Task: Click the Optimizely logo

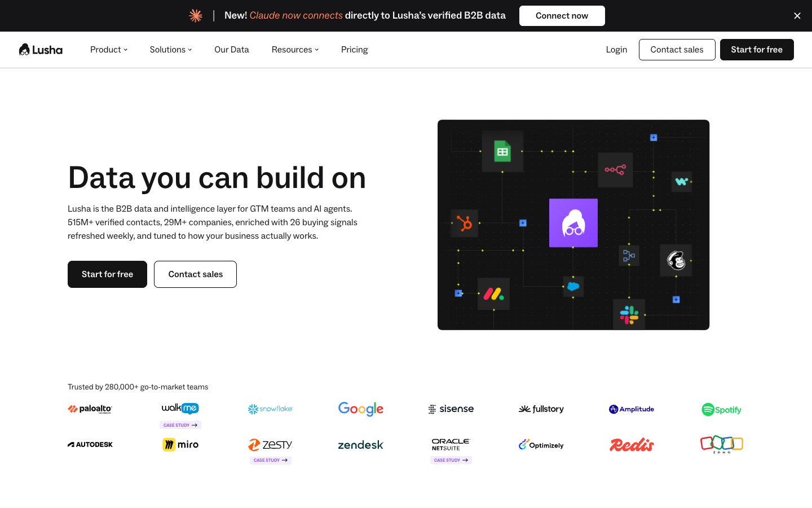Action: (541, 445)
